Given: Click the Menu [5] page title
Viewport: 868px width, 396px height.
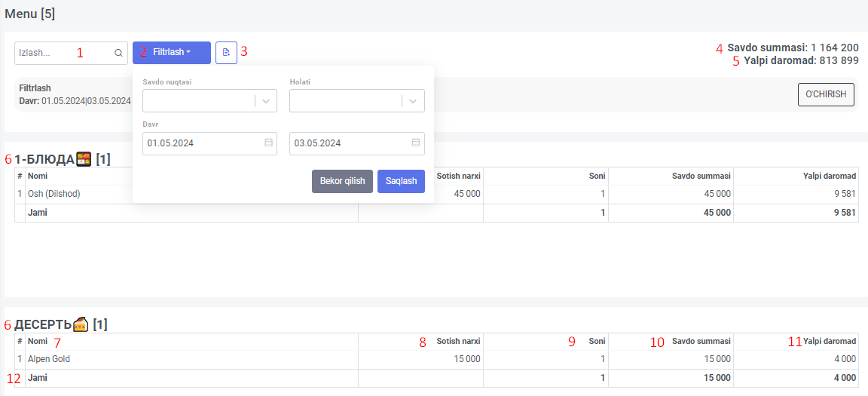Looking at the screenshot, I should point(30,14).
